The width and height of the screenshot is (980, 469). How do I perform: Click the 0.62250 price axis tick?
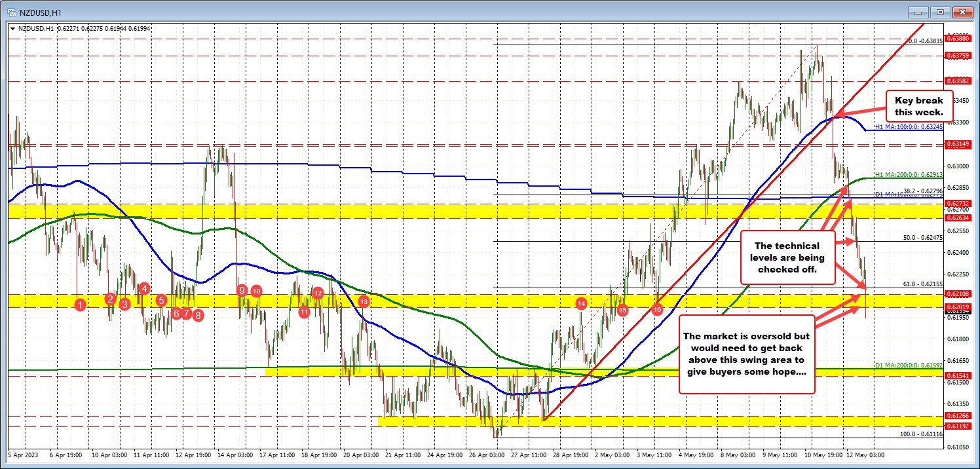pyautogui.click(x=958, y=273)
